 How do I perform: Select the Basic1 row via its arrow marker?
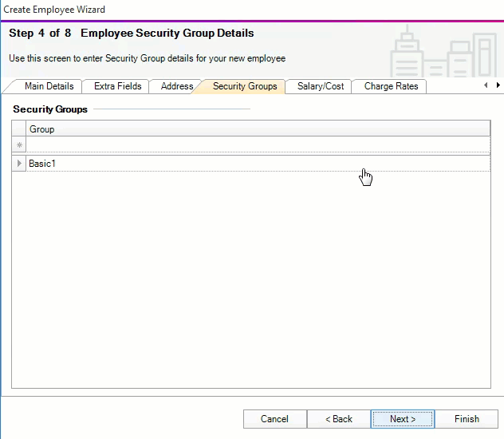click(x=19, y=164)
